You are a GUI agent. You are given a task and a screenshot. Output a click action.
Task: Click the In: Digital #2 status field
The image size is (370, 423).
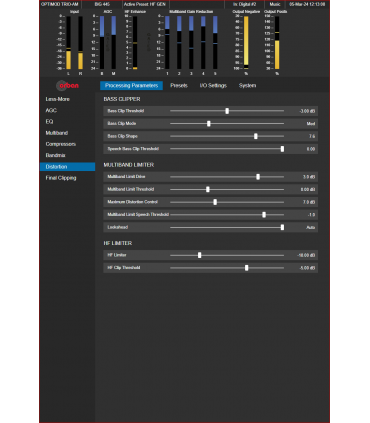pos(244,4)
